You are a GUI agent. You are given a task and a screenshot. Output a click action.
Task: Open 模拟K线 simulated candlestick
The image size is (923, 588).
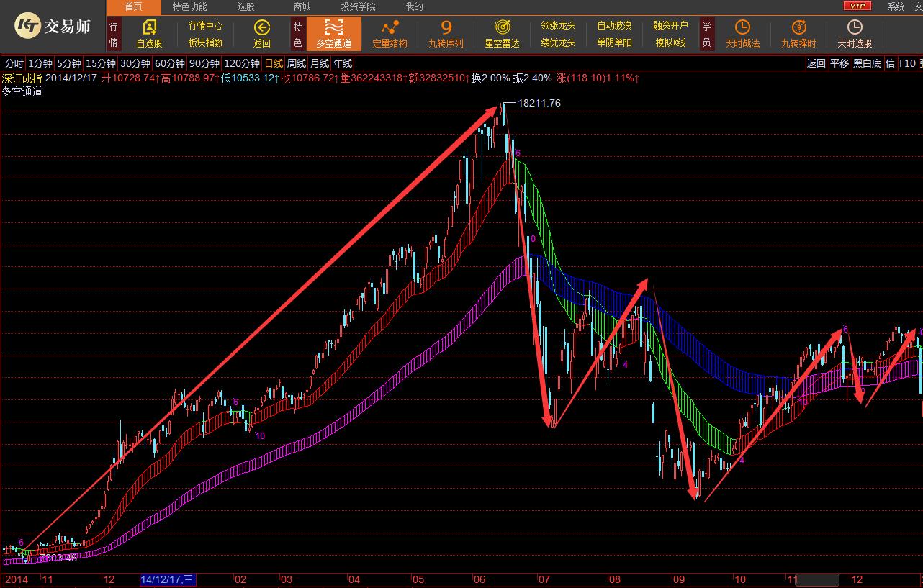click(671, 42)
